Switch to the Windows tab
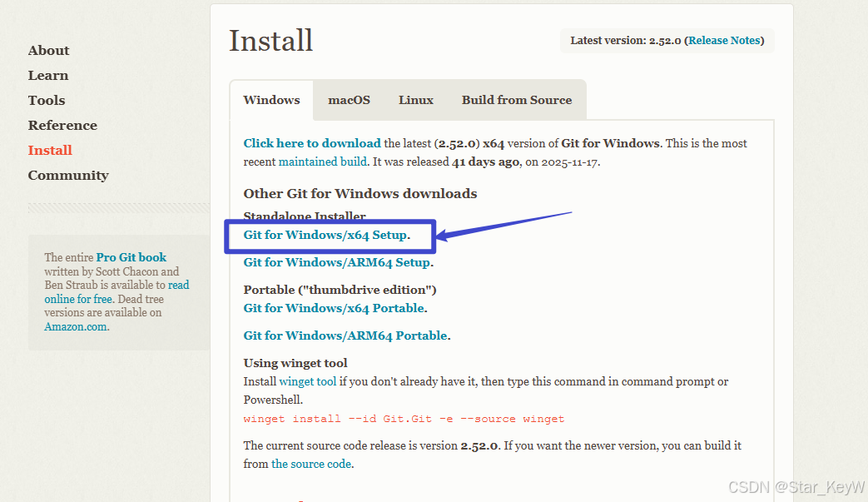 271,100
